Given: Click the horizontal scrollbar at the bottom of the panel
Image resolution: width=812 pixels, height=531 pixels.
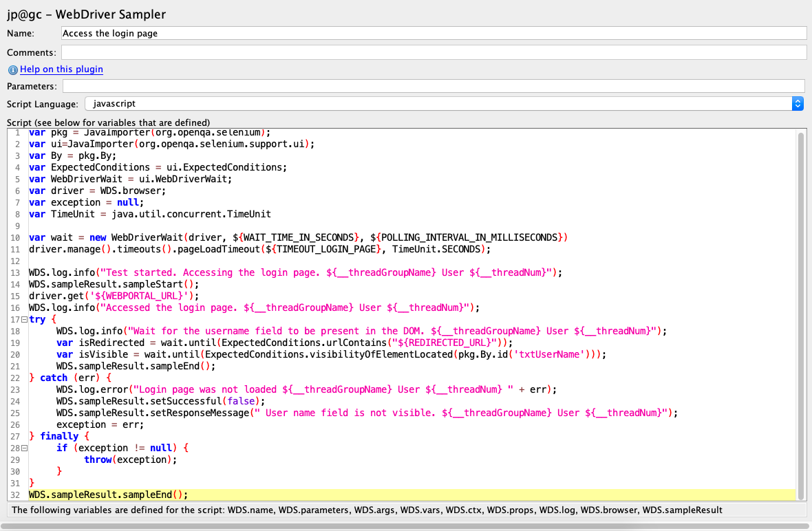Looking at the screenshot, I should click(x=404, y=526).
